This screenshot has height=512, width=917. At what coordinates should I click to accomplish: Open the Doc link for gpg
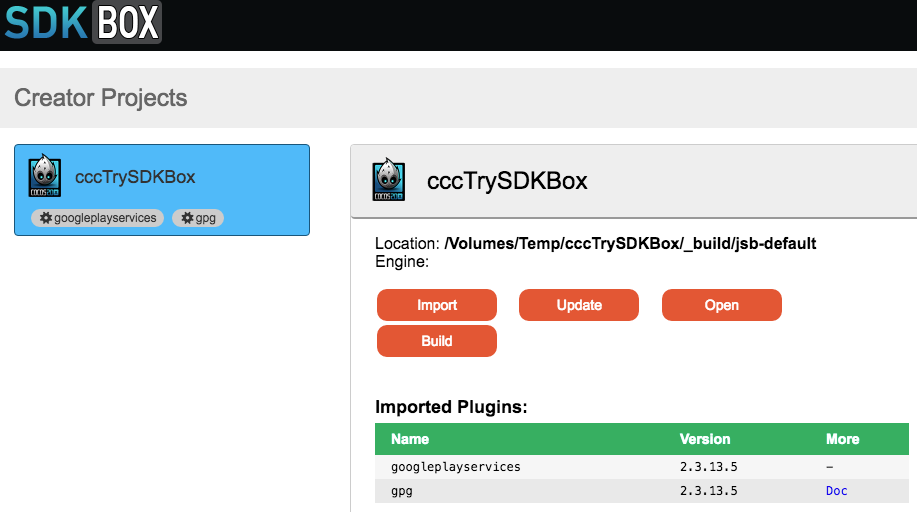pyautogui.click(x=836, y=491)
